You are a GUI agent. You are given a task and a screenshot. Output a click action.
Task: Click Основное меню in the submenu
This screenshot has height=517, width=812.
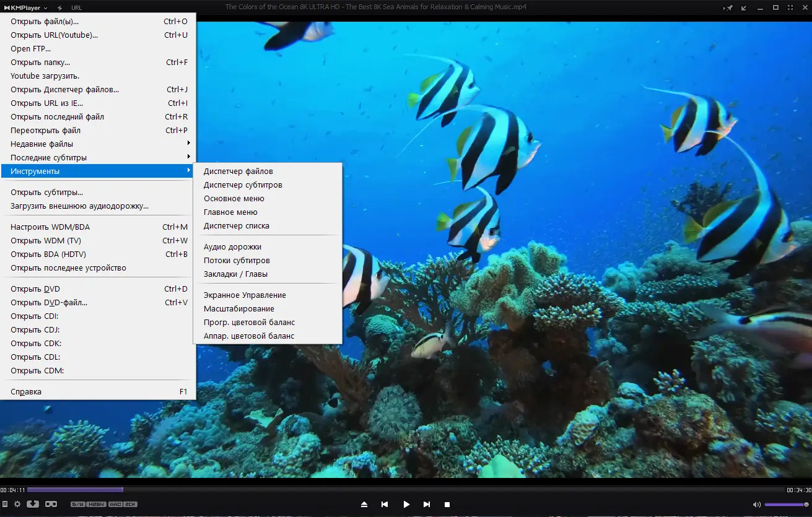point(268,198)
